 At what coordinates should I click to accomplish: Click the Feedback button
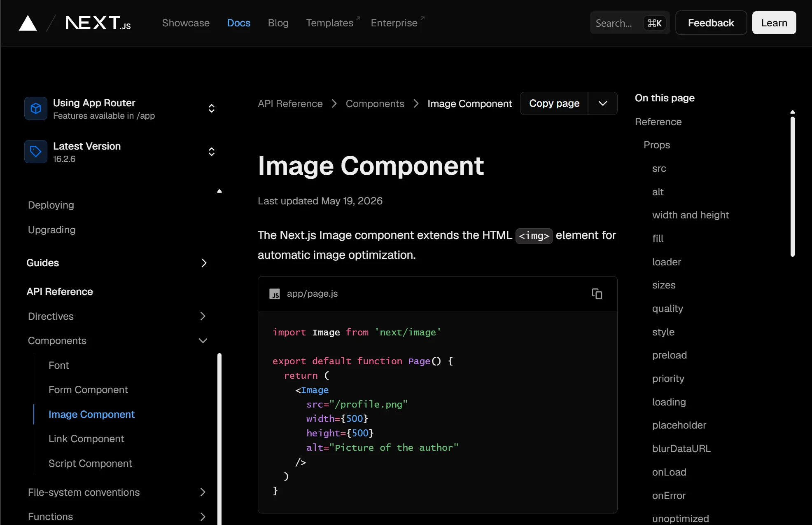click(x=711, y=23)
